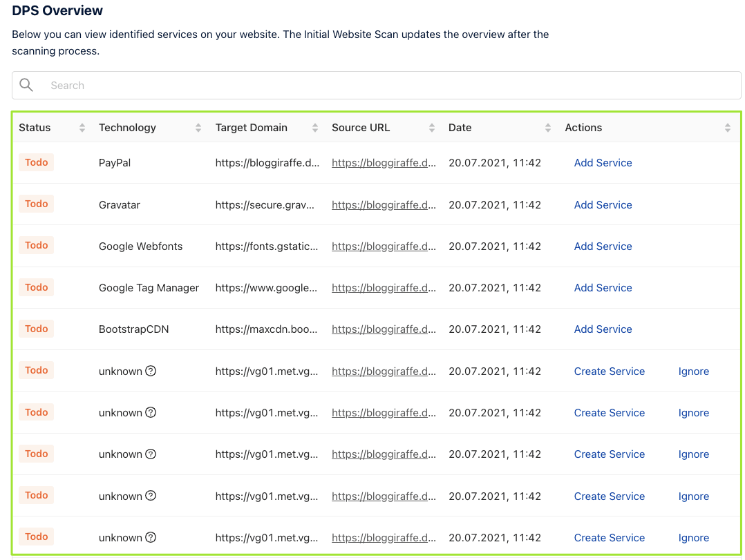Add Service for Google Webfonts
745x560 pixels.
pos(603,247)
